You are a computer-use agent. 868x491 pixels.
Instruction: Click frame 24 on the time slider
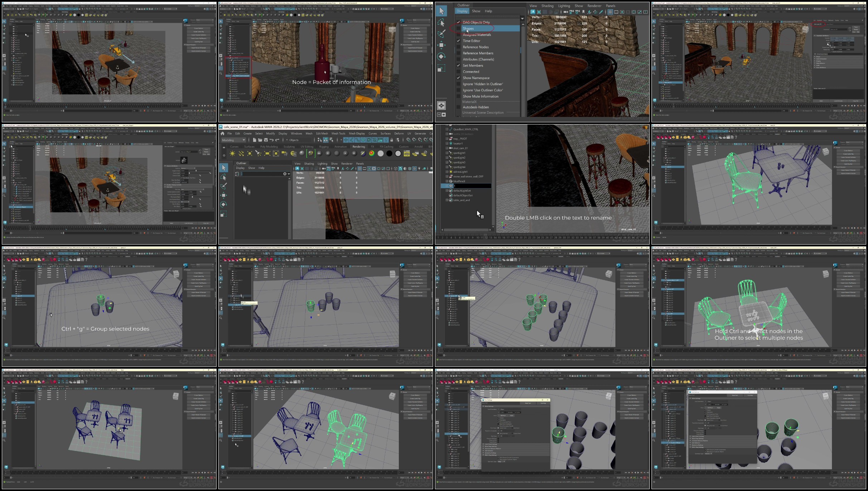pyautogui.click(x=539, y=237)
